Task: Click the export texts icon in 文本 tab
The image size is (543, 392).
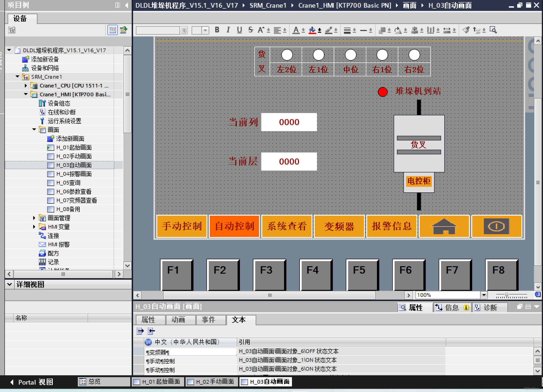Action: coord(140,331)
